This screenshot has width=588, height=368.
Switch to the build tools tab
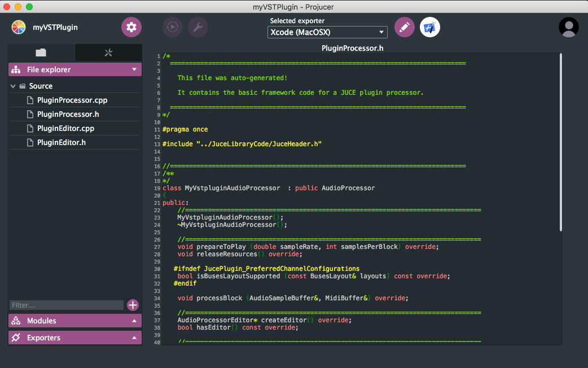coord(108,52)
